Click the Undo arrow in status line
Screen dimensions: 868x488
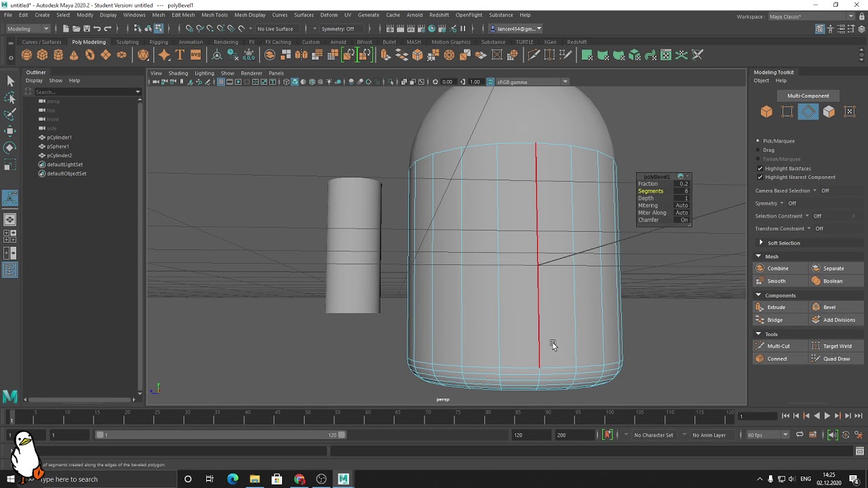point(97,28)
